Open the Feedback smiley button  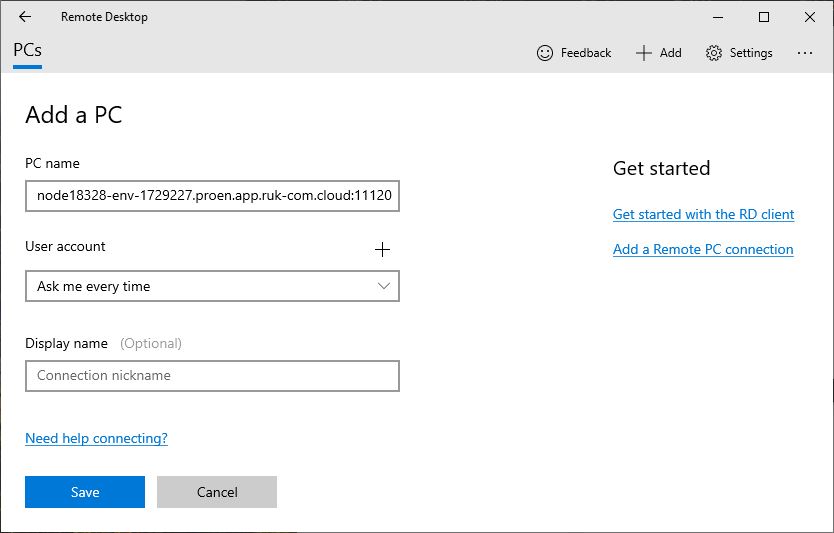574,53
